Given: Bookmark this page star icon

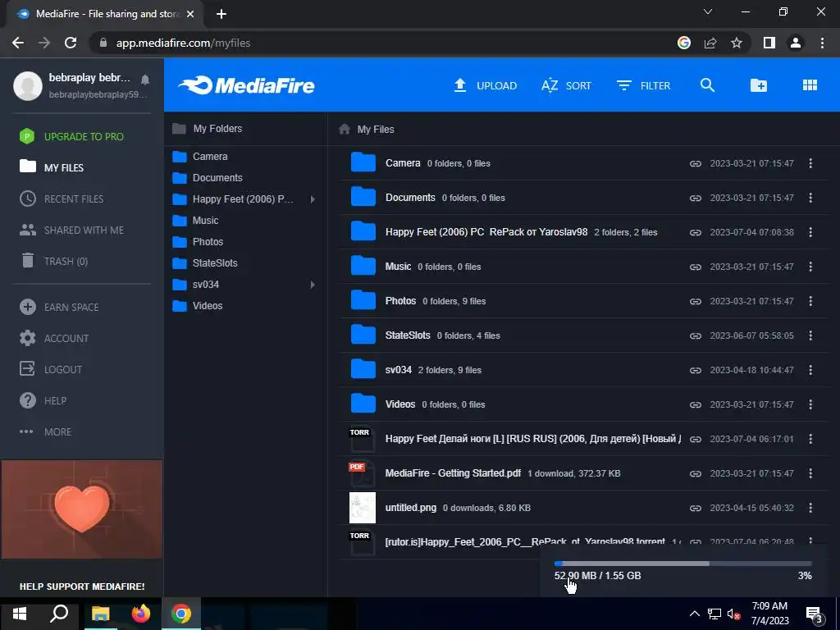Looking at the screenshot, I should tap(737, 43).
